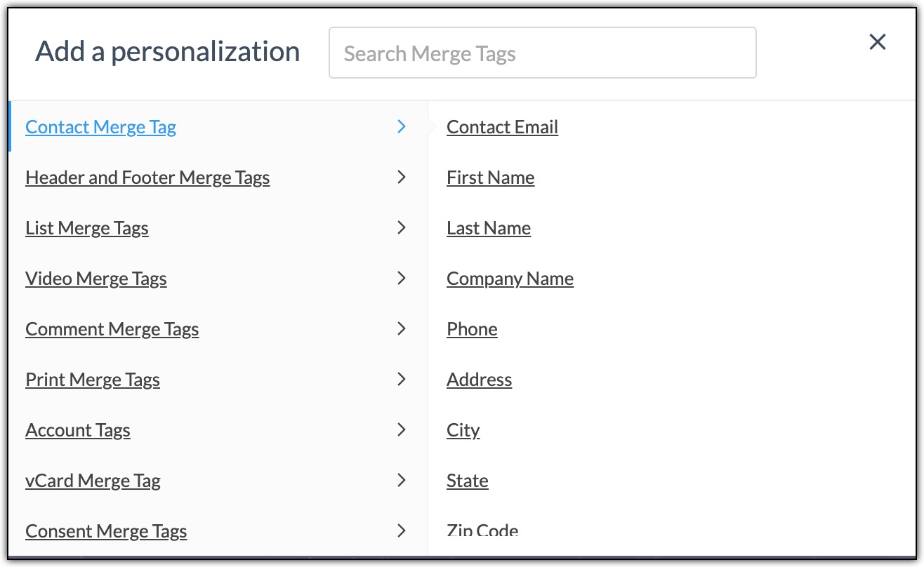Viewport: 924px width, 567px height.
Task: Select the Address merge tag
Action: point(479,380)
